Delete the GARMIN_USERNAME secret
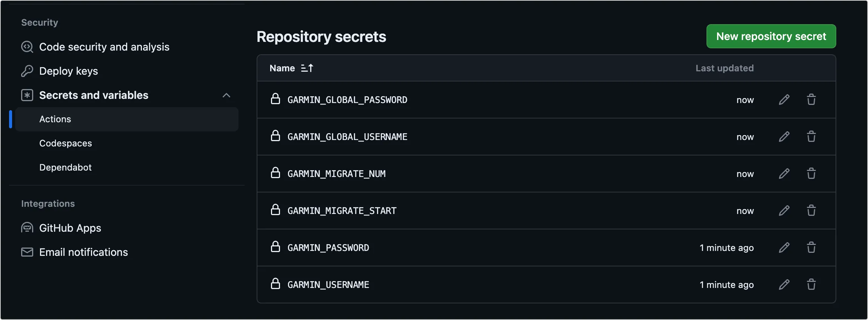 (811, 285)
